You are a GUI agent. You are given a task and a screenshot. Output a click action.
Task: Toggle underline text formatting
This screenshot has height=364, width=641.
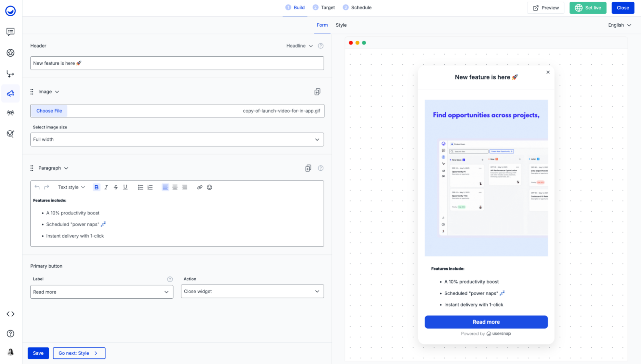[125, 187]
